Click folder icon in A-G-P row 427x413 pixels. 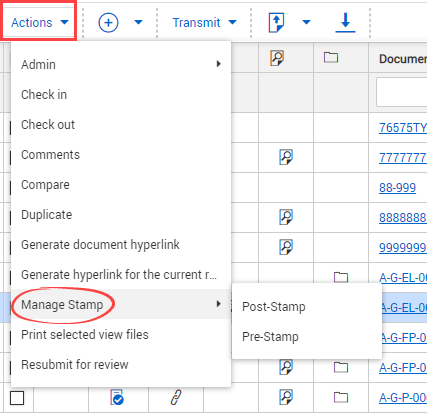tap(341, 397)
